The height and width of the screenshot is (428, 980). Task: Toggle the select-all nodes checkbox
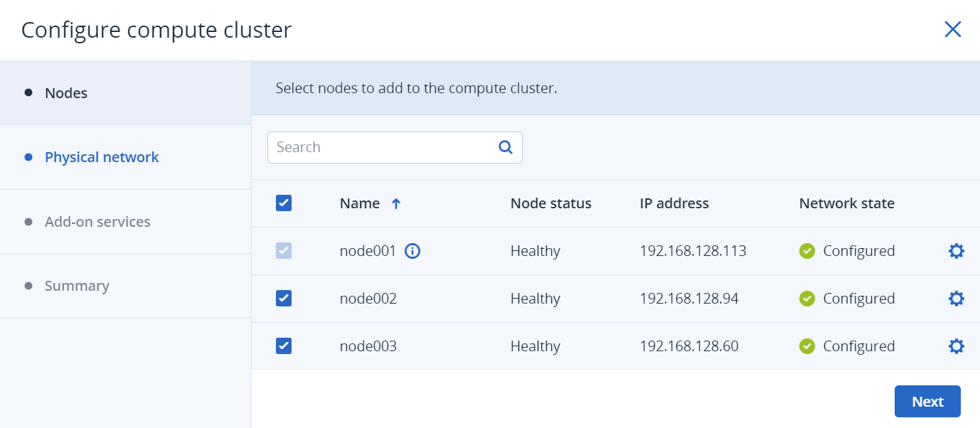point(284,203)
